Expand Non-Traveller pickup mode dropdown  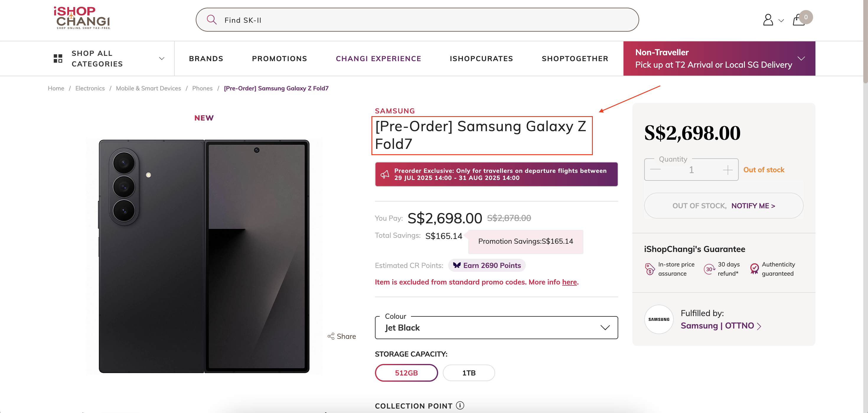[801, 59]
